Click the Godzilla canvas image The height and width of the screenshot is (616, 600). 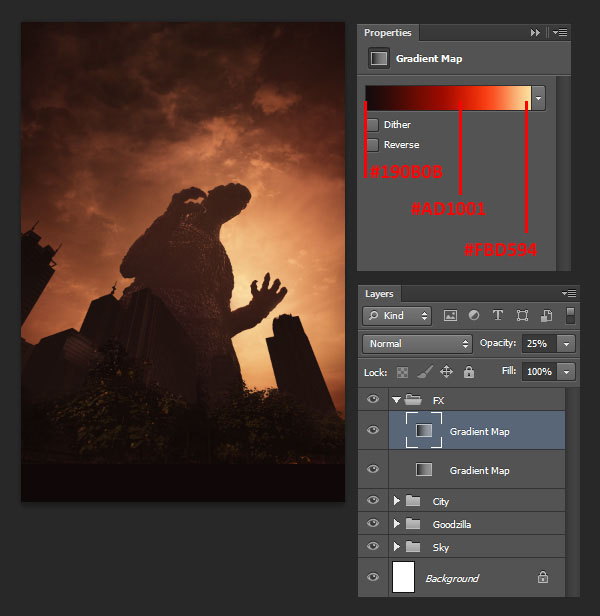183,262
